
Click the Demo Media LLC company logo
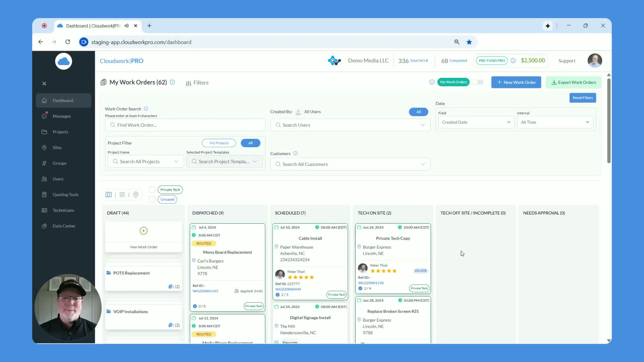[x=334, y=61]
